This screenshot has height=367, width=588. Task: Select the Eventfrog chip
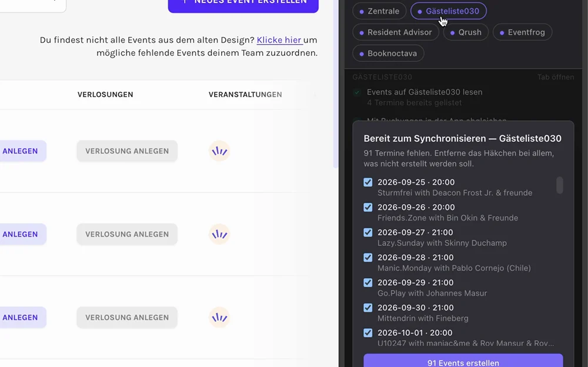[x=522, y=32]
